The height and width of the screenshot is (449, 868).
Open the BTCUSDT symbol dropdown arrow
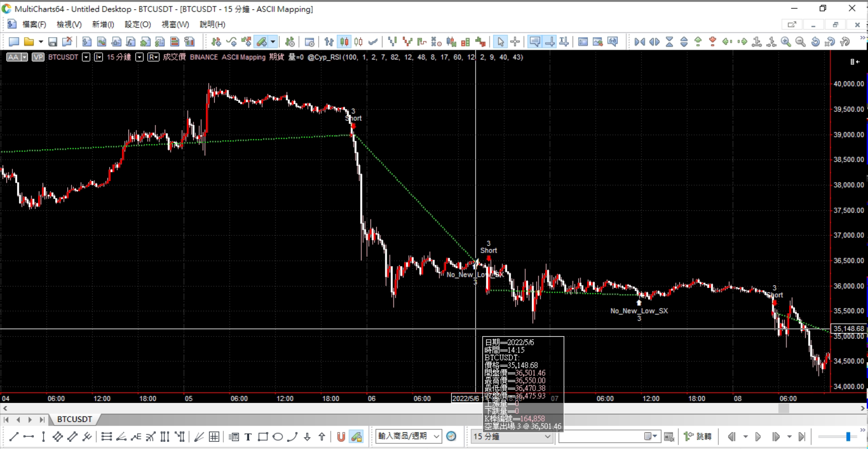[86, 57]
